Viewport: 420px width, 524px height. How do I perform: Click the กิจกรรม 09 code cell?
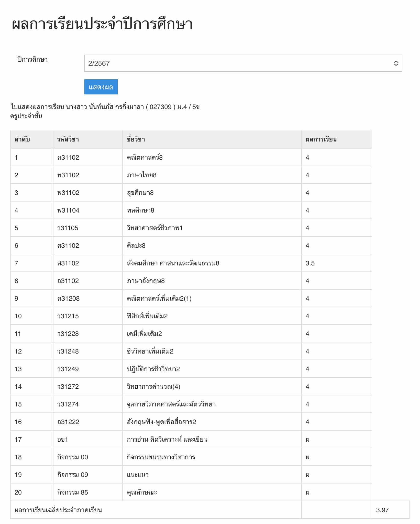[x=73, y=475]
